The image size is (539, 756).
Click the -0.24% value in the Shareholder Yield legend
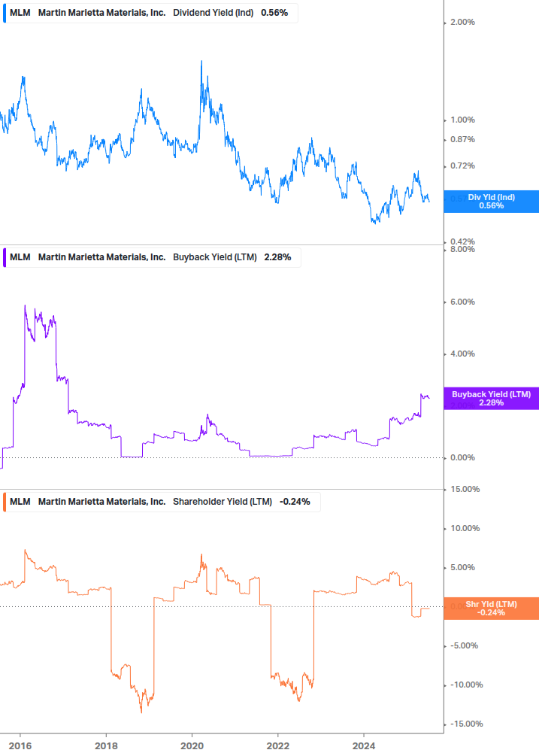pyautogui.click(x=295, y=502)
